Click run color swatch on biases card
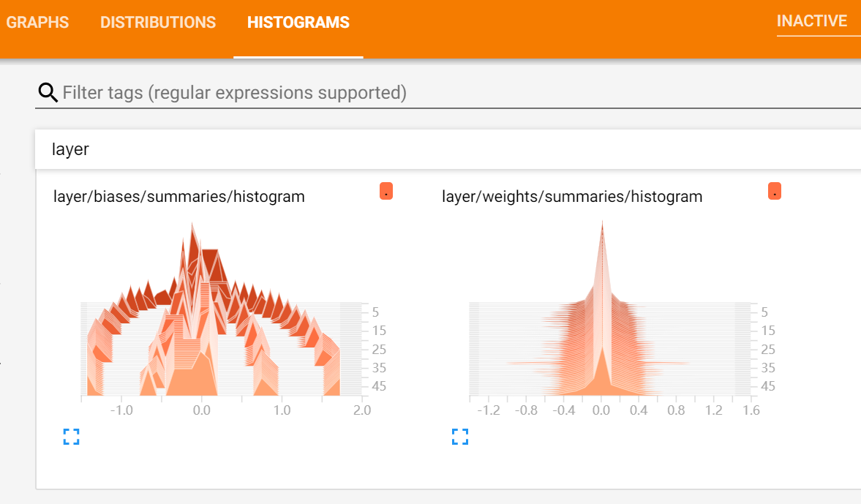Image resolution: width=861 pixels, height=504 pixels. point(386,191)
